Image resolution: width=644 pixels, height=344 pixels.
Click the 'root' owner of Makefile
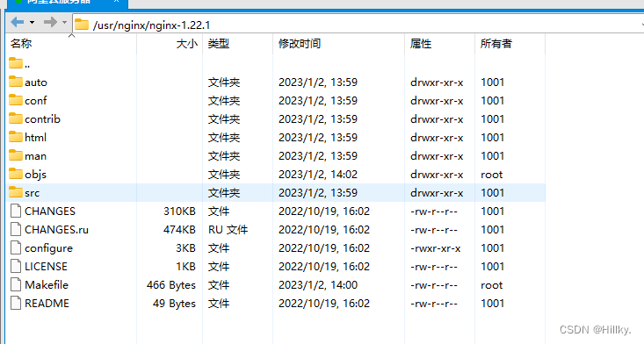[x=492, y=285]
